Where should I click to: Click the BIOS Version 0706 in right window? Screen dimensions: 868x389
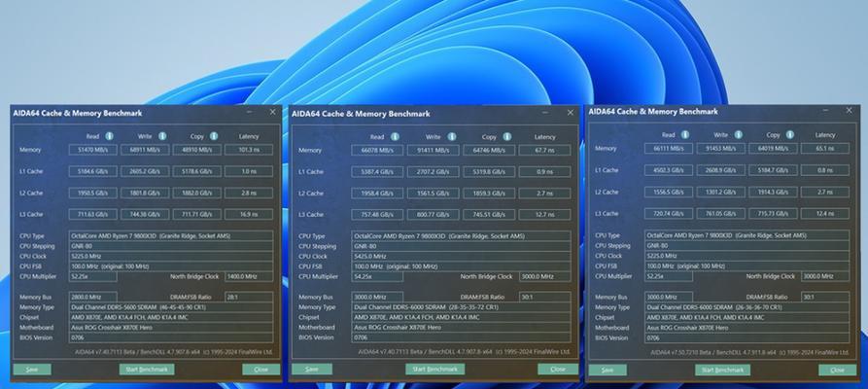tap(746, 337)
